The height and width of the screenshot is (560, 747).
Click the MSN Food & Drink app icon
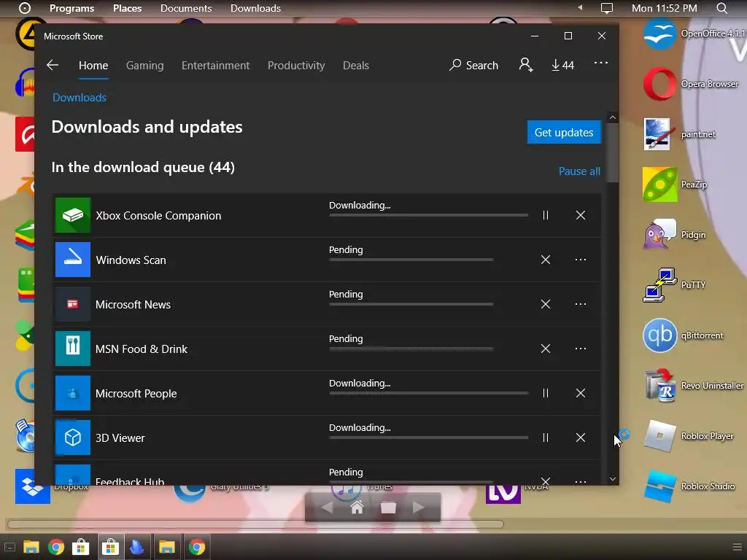tap(73, 349)
